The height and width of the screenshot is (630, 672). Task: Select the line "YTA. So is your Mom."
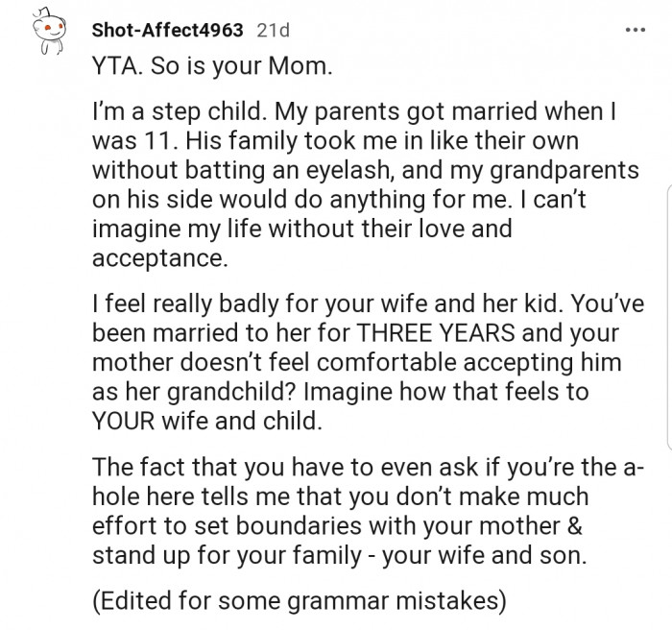click(x=212, y=66)
